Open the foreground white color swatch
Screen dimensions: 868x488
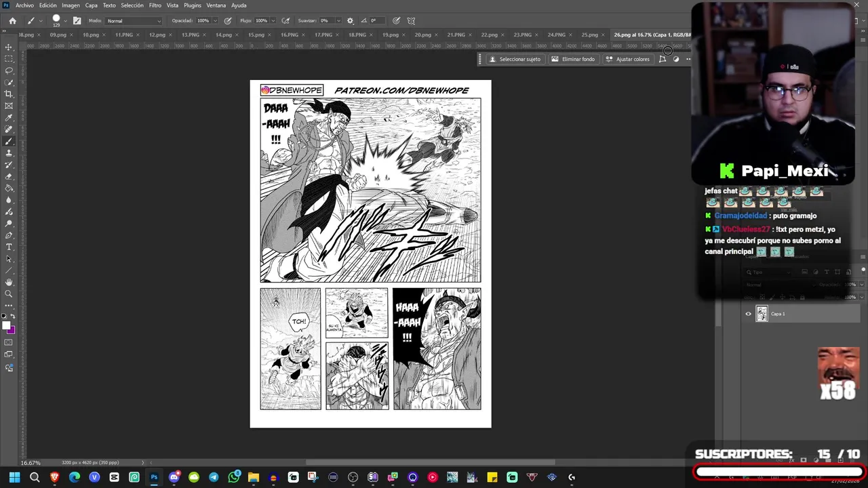pos(7,326)
